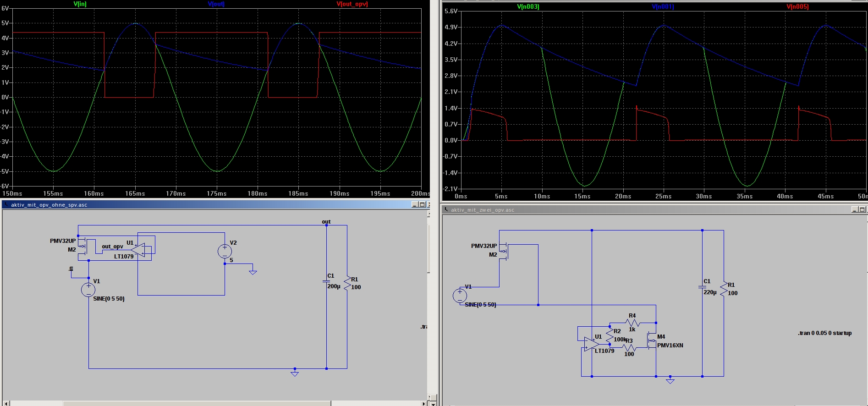Click the '220µ' capacitor value text

click(x=710, y=292)
